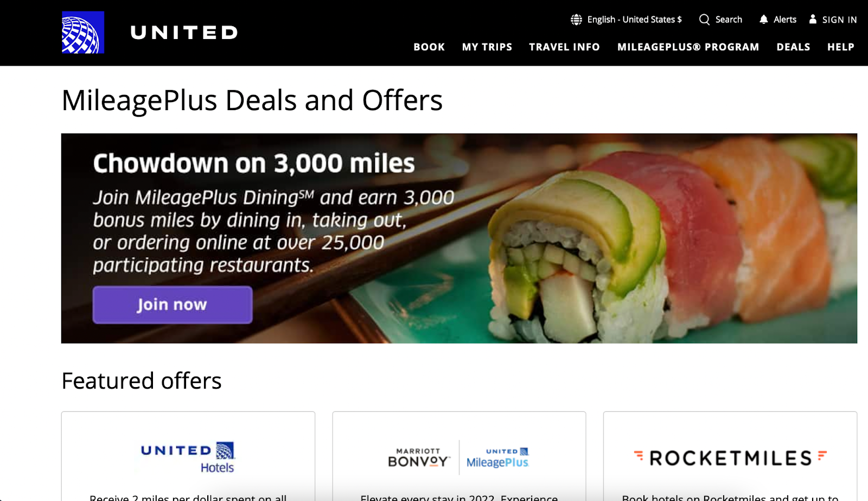Screen dimensions: 868x501
Task: Open the MY TRIPS menu
Action: tap(487, 47)
